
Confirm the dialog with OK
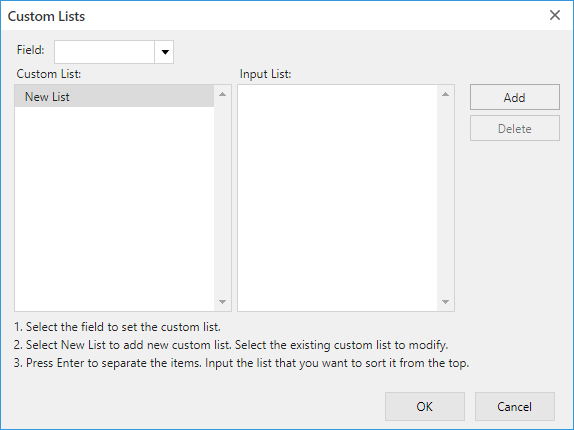(425, 407)
